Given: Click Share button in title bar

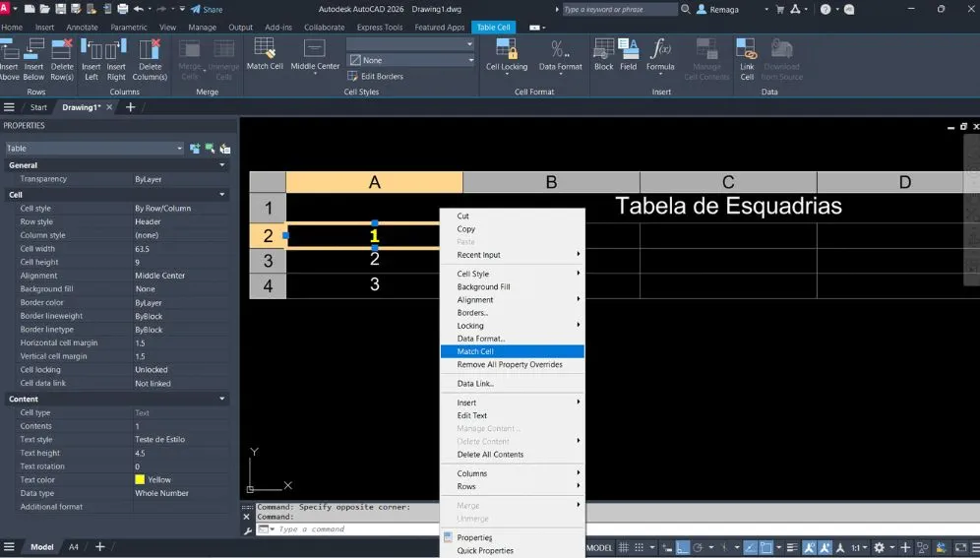Looking at the screenshot, I should 207,9.
